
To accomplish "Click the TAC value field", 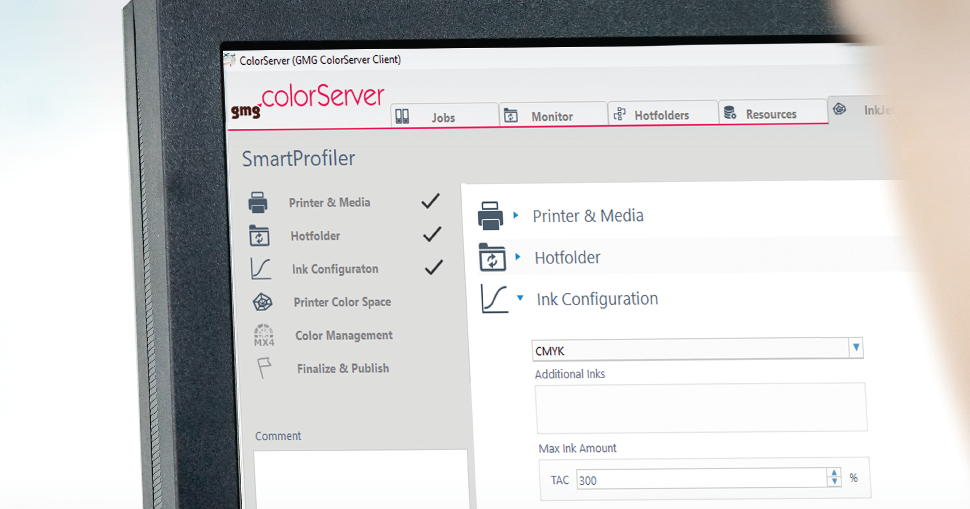I will click(x=702, y=479).
